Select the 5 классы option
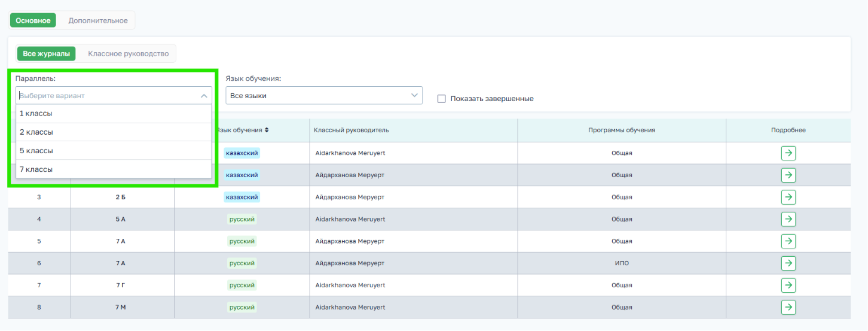The image size is (868, 331). [x=114, y=151]
